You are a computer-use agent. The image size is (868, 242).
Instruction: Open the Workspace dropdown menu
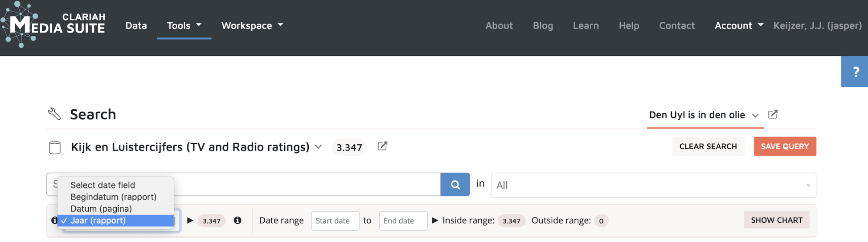tap(252, 25)
